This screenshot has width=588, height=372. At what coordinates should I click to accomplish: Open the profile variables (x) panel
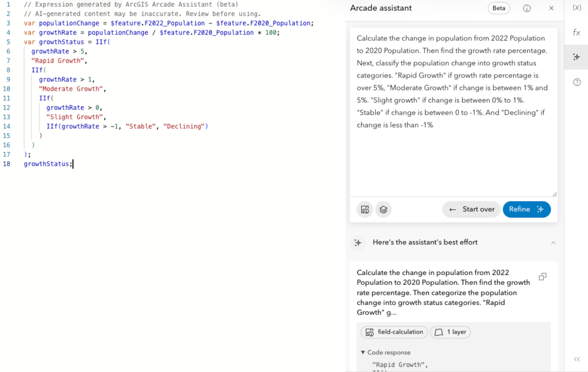pos(577,7)
